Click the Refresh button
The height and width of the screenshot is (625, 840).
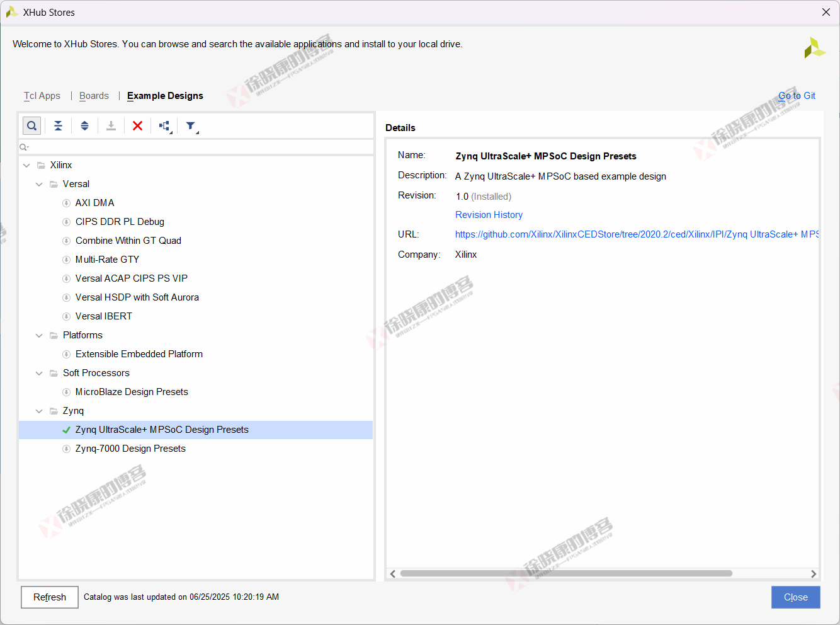(x=50, y=597)
